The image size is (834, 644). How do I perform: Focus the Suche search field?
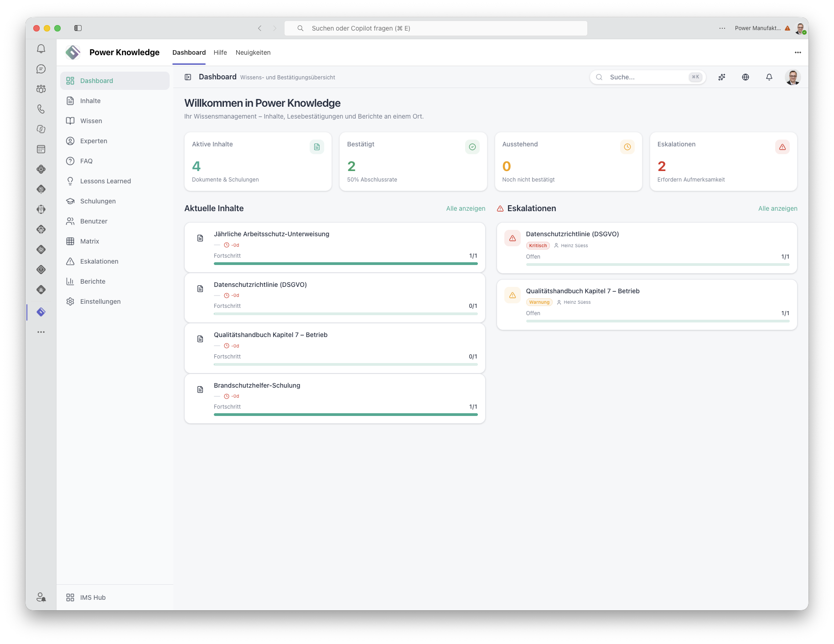click(648, 77)
